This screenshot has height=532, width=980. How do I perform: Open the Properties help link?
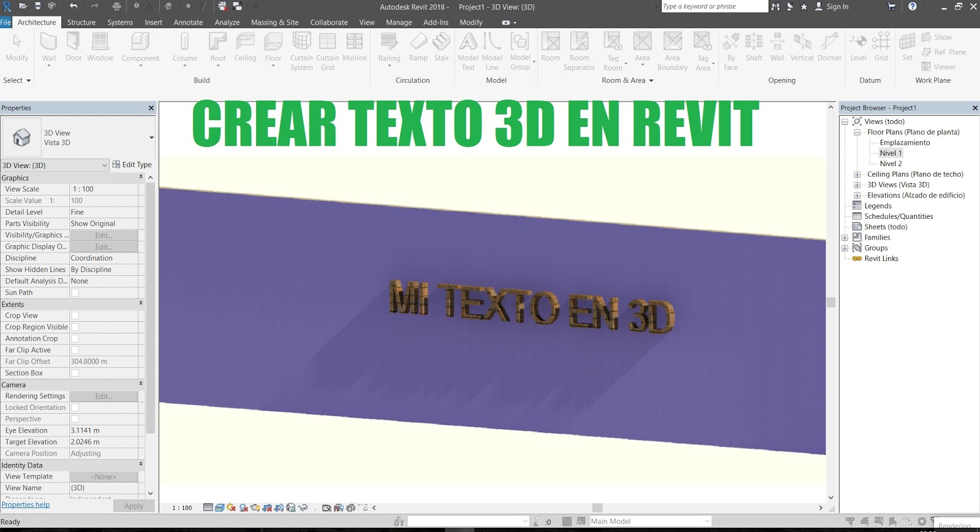(26, 505)
